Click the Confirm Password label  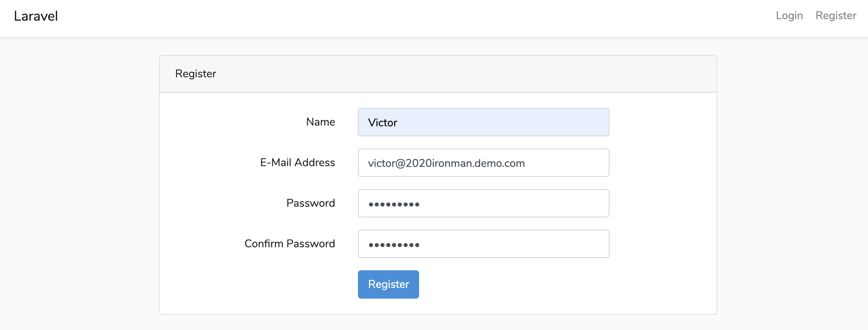289,243
